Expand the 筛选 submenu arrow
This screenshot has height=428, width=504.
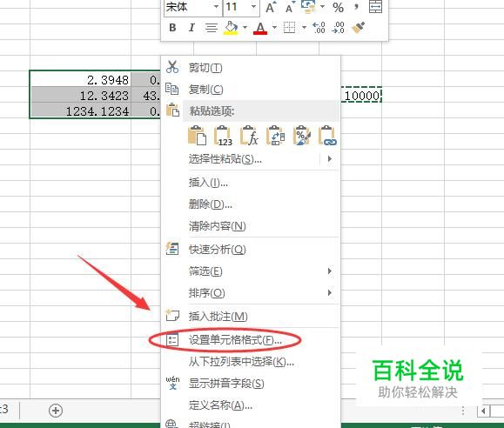(329, 271)
